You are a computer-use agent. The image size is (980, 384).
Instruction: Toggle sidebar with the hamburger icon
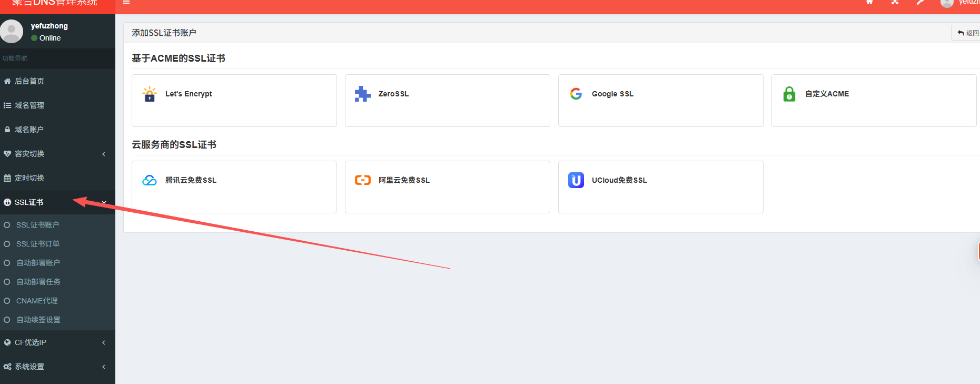coord(126,3)
